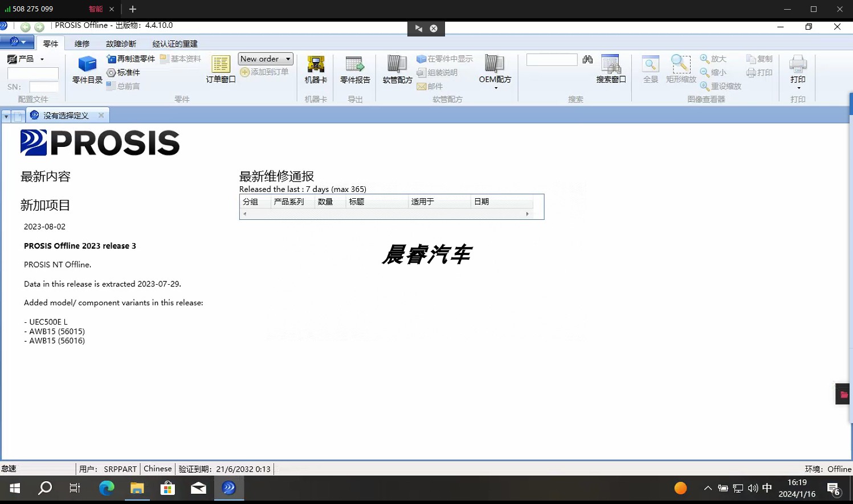The width and height of the screenshot is (853, 504).
Task: Click the ribbon search text field
Action: click(x=552, y=59)
